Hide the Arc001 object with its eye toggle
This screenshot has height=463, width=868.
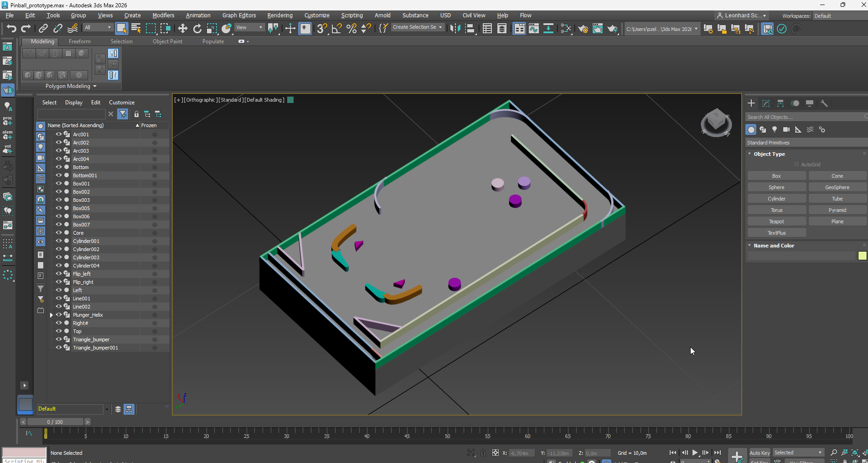pyautogui.click(x=58, y=134)
